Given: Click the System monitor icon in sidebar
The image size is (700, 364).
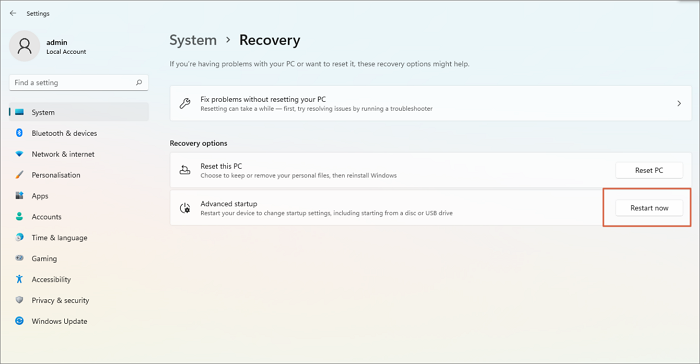Looking at the screenshot, I should click(19, 112).
